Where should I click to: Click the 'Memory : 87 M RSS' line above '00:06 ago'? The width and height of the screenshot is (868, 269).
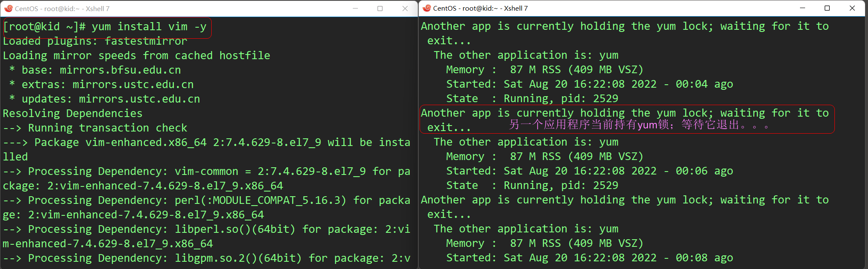click(x=545, y=157)
